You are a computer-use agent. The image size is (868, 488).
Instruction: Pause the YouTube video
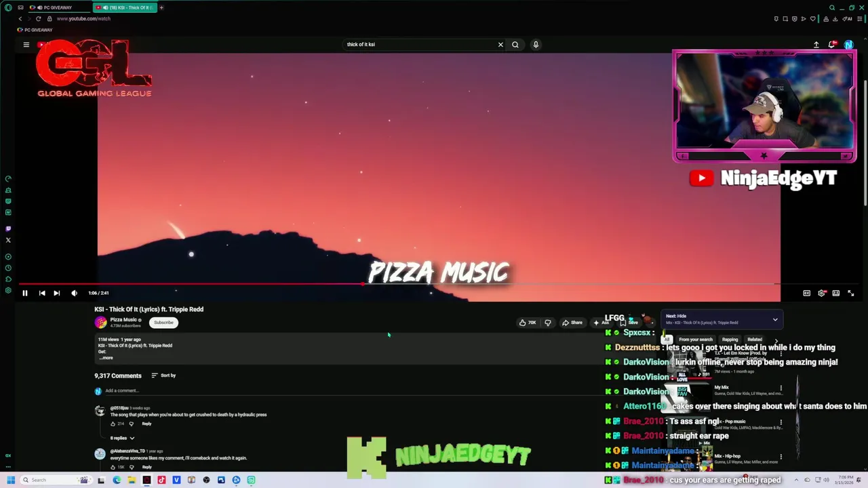pos(24,293)
